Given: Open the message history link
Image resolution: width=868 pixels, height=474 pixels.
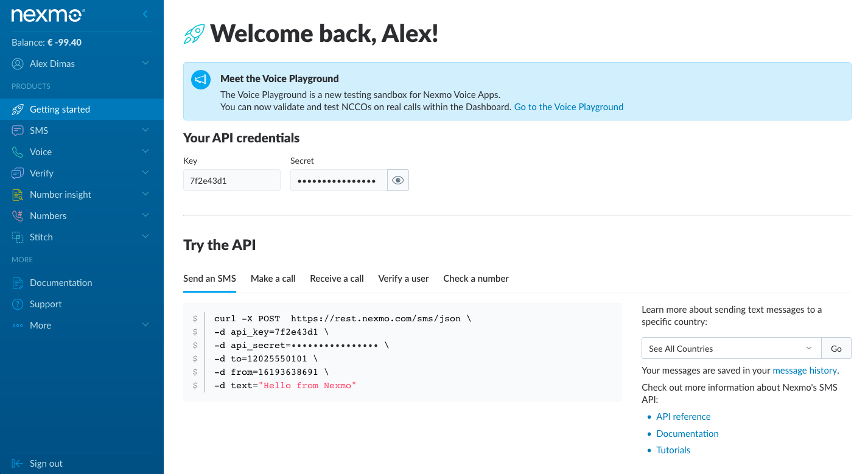Looking at the screenshot, I should [x=805, y=371].
